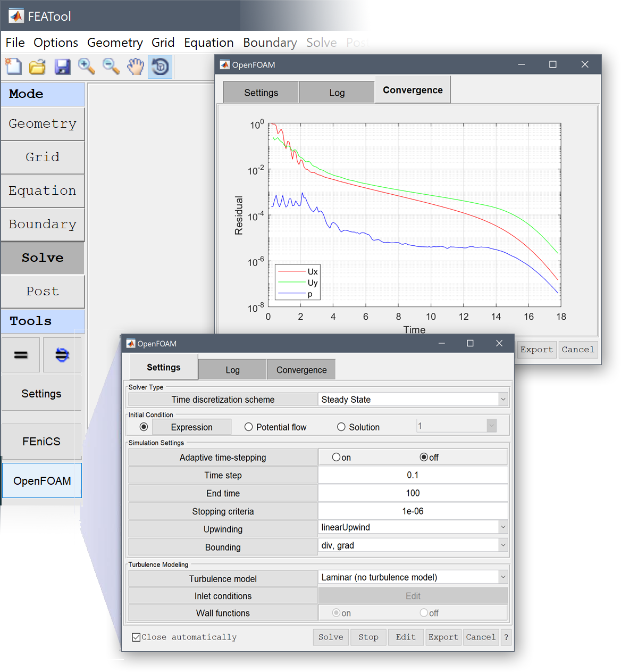Select Wall functions off radio button

(424, 613)
